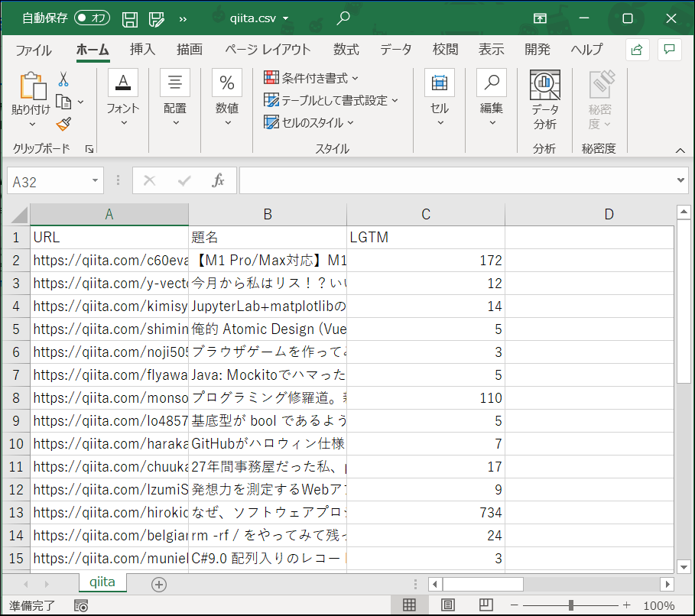Select the cell with LGTM value 734
Image resolution: width=695 pixels, height=616 pixels.
click(x=426, y=512)
